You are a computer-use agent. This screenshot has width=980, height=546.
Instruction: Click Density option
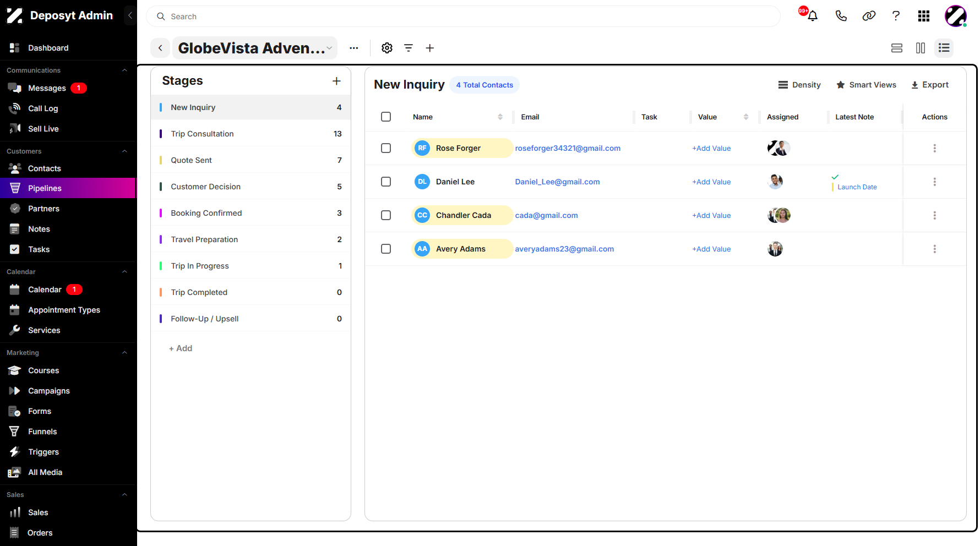(x=799, y=85)
